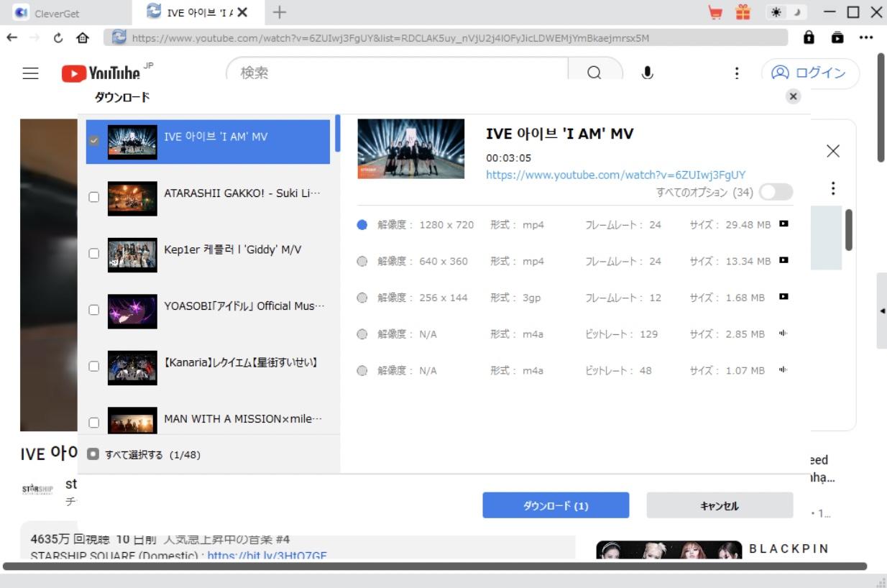Click the ダウンロード (1) button
The image size is (887, 588).
click(556, 505)
